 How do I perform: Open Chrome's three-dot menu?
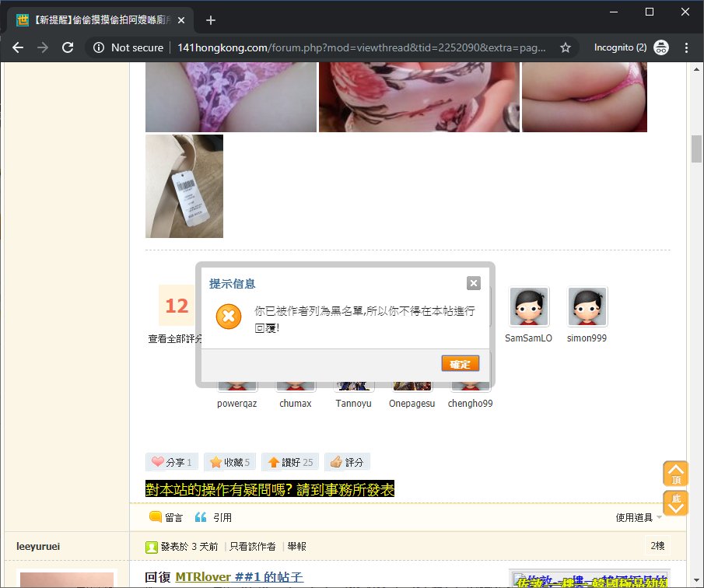(685, 47)
